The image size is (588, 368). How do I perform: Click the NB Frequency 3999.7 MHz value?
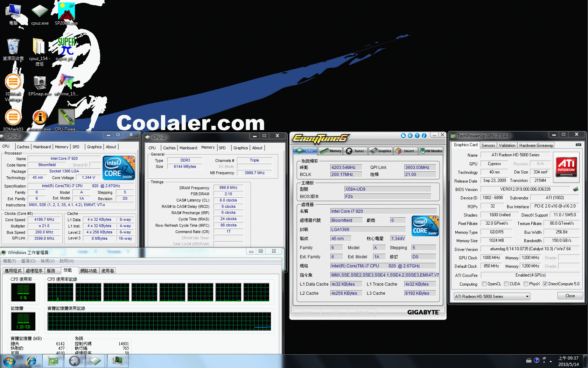click(254, 173)
